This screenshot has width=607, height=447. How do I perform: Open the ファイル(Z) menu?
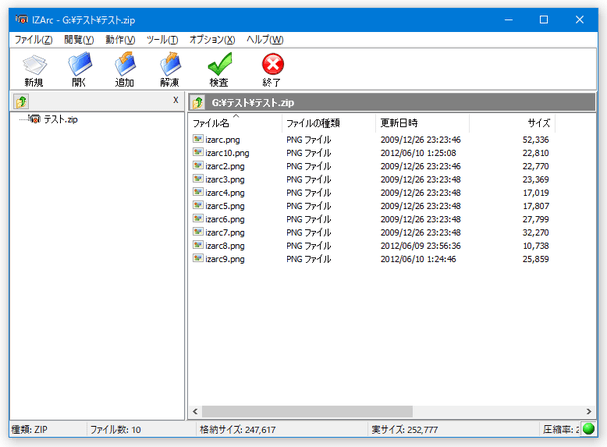coord(33,40)
